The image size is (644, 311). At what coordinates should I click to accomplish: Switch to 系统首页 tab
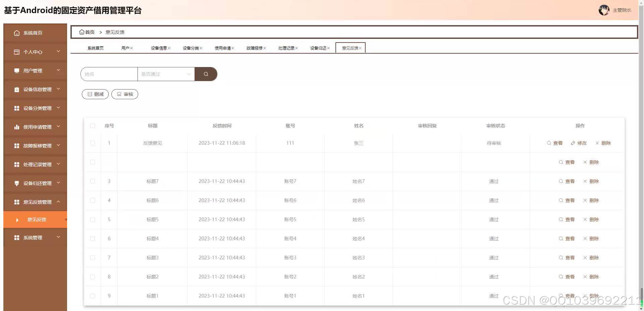click(96, 48)
